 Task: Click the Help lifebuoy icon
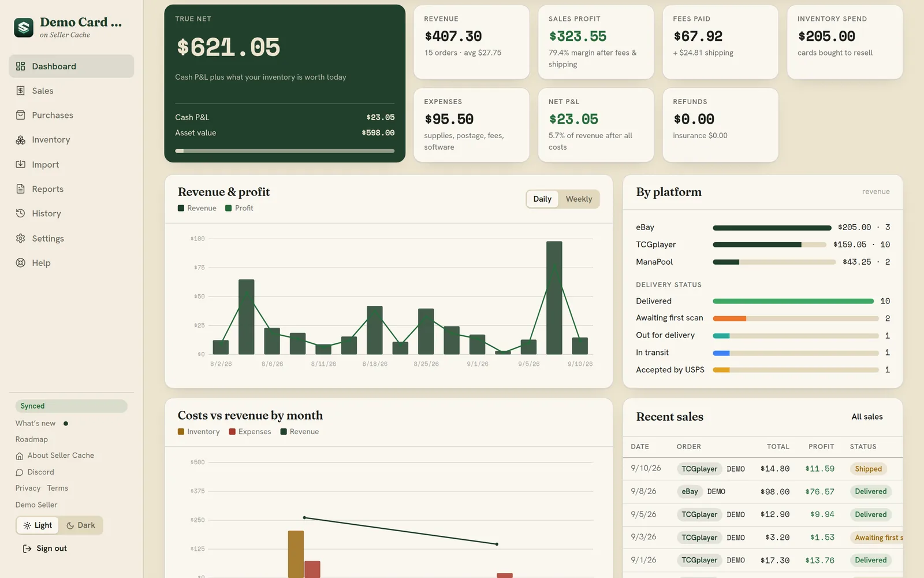[x=21, y=262]
